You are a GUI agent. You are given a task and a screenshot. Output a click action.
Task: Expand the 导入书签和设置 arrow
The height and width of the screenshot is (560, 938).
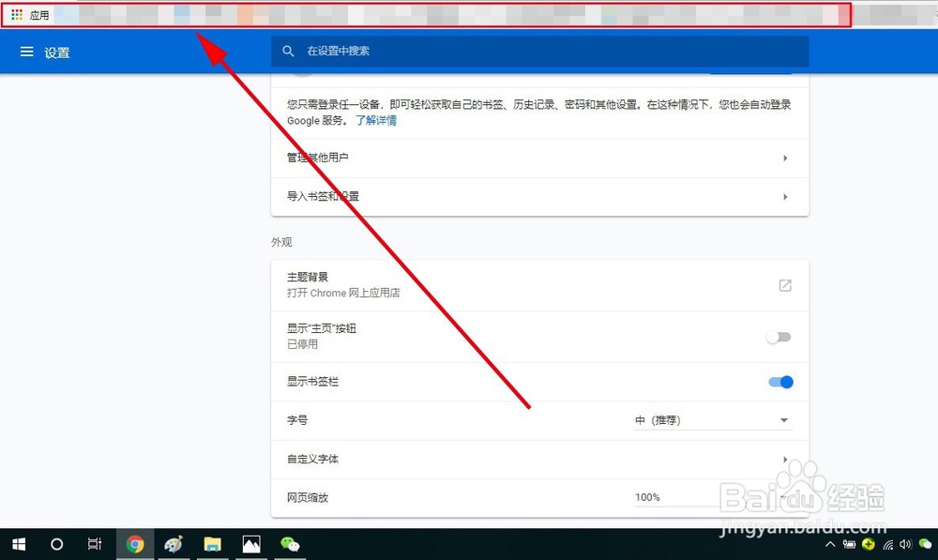pos(785,196)
